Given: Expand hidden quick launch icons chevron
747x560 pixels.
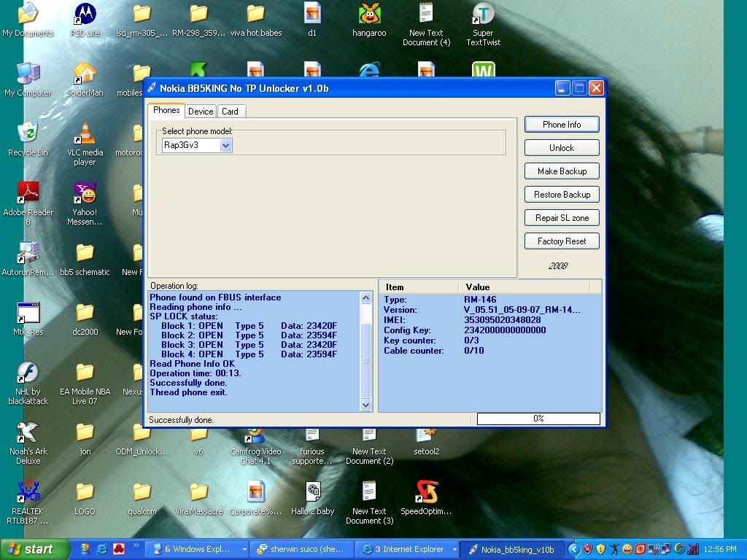Looking at the screenshot, I should point(136,545).
